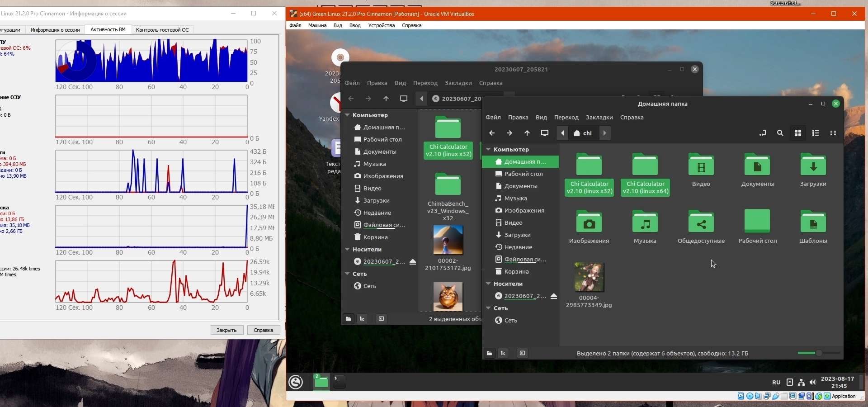
Task: Launch the terminal from the guest panel
Action: [340, 382]
